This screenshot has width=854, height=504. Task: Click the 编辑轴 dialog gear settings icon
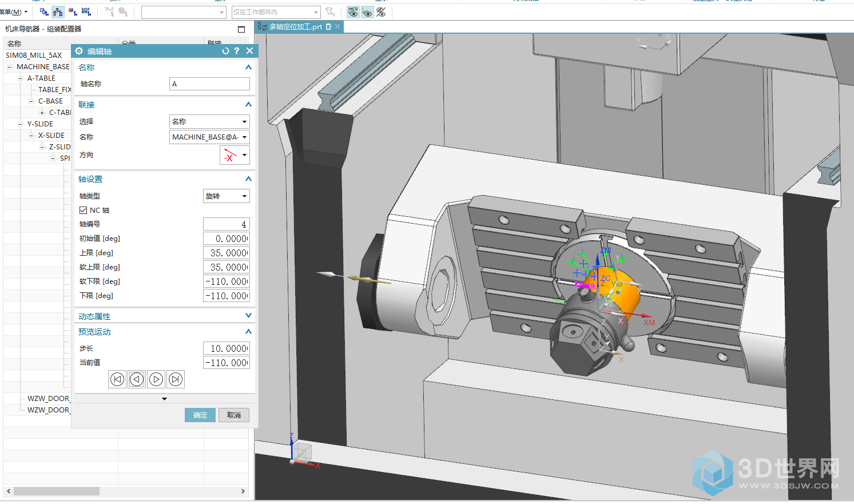tap(79, 51)
